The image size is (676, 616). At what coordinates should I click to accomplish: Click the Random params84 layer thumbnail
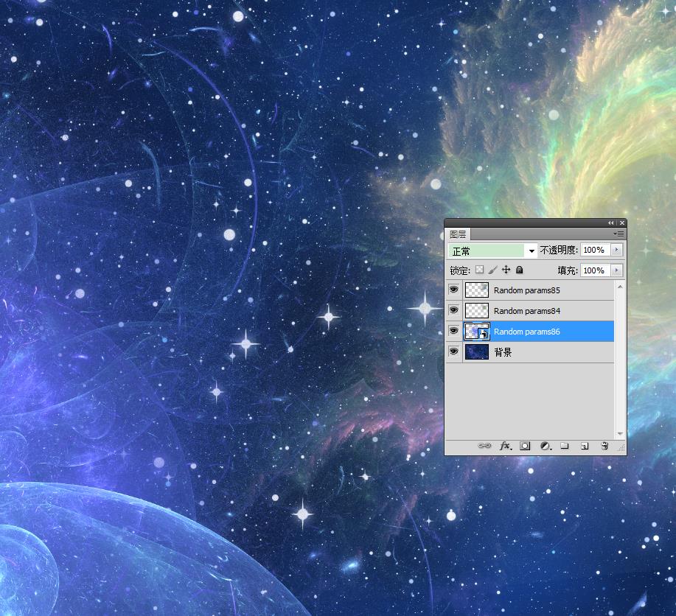[477, 310]
